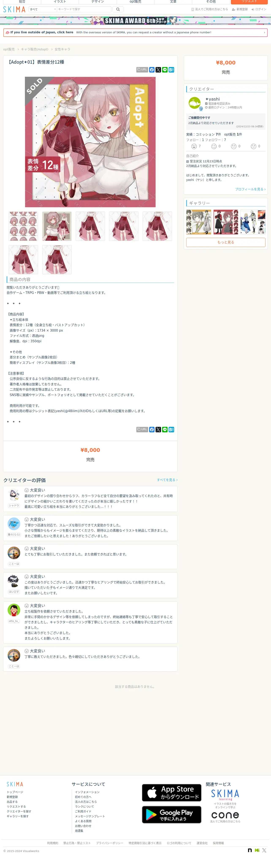Open reviewer シャドウ avatar

tap(14, 495)
